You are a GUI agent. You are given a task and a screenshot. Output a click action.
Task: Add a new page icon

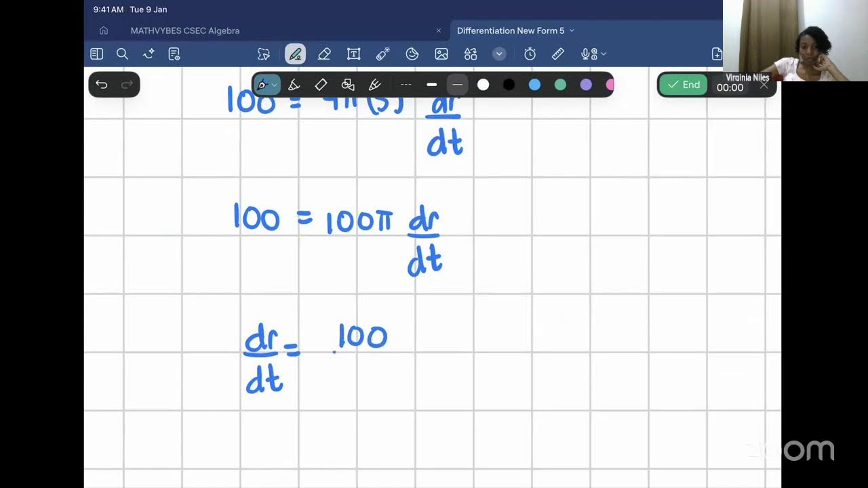point(717,54)
